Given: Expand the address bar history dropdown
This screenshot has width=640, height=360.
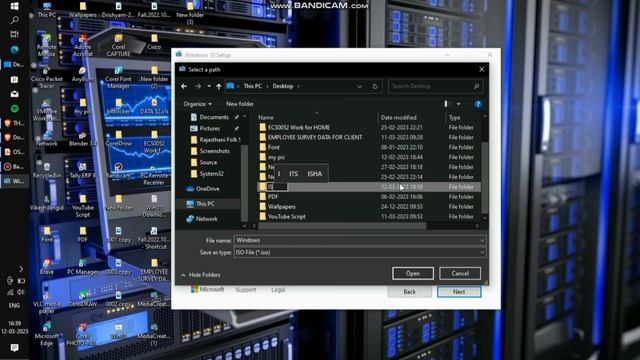Looking at the screenshot, I should coord(359,87).
